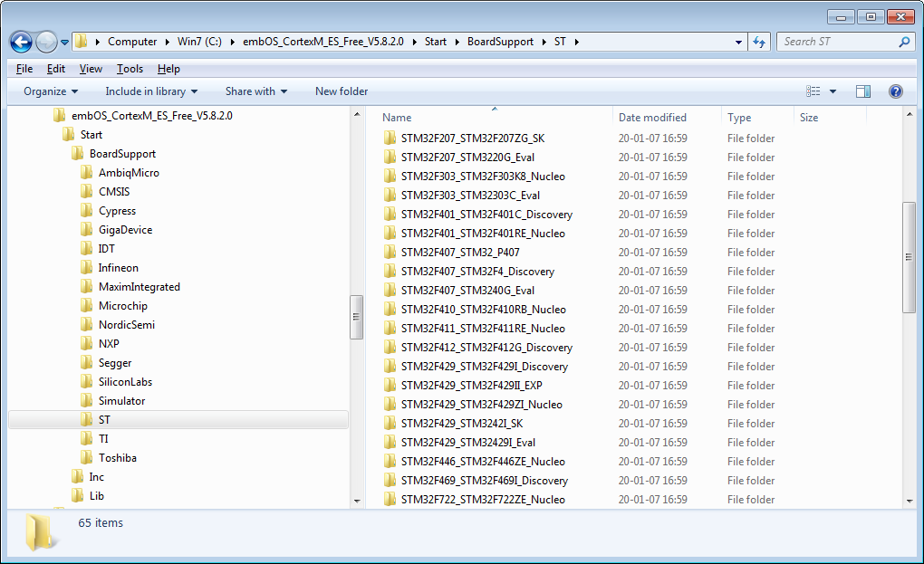The width and height of the screenshot is (924, 564).
Task: Click the Refresh icon in the address bar
Action: (759, 42)
